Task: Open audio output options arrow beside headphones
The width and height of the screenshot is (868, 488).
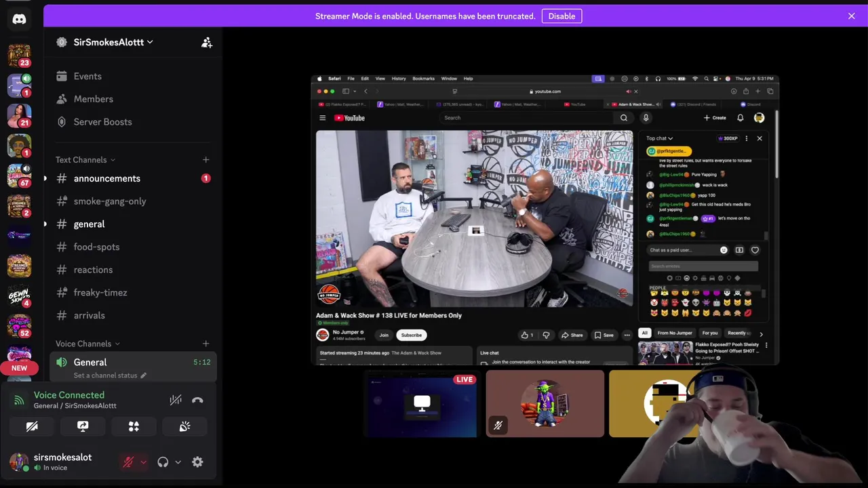Action: (178, 462)
